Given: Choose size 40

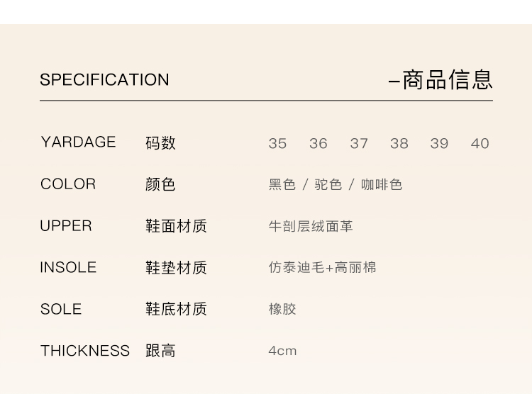Looking at the screenshot, I should 480,144.
